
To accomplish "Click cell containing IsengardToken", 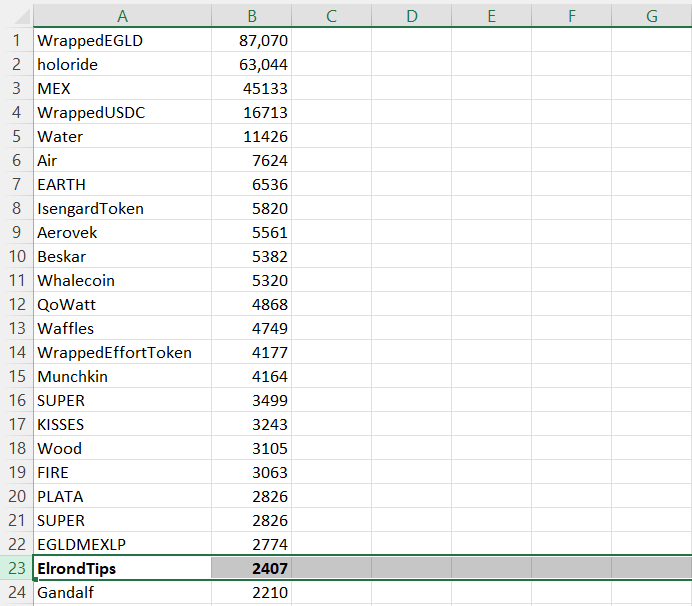I will [123, 208].
